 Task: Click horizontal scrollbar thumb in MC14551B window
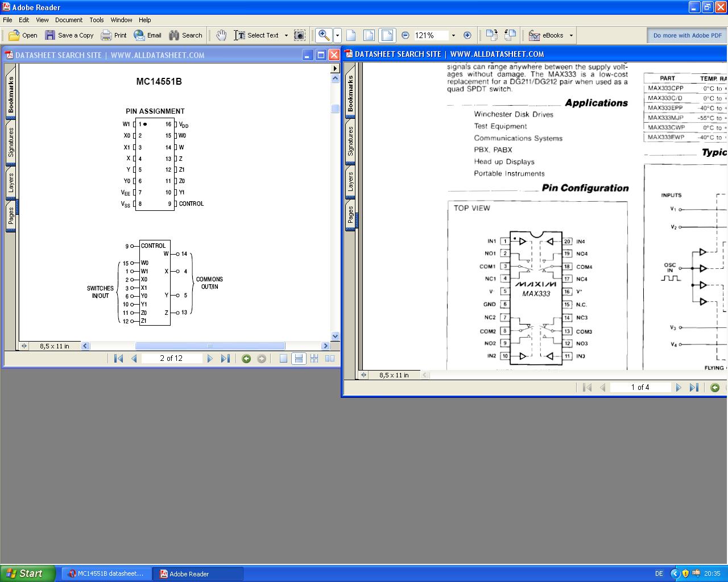point(210,346)
